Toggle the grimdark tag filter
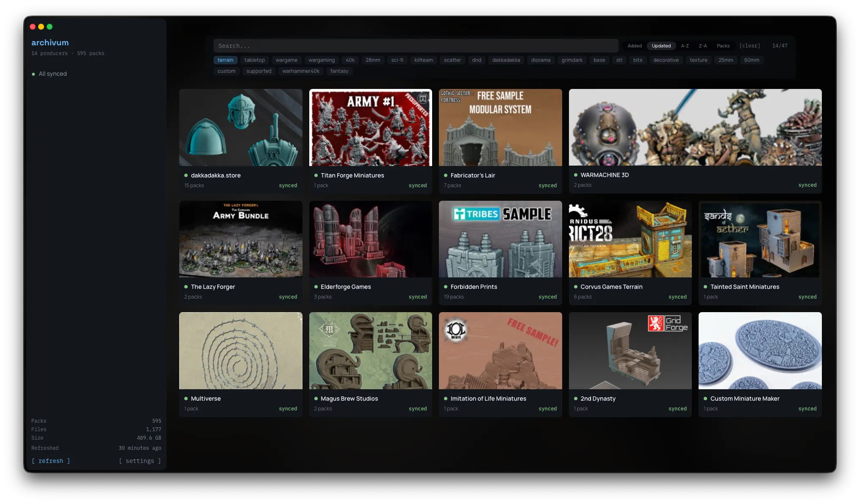860x504 pixels. point(571,60)
